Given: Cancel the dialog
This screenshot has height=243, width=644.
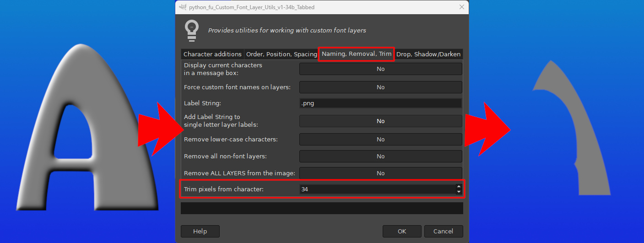Looking at the screenshot, I should (x=444, y=232).
